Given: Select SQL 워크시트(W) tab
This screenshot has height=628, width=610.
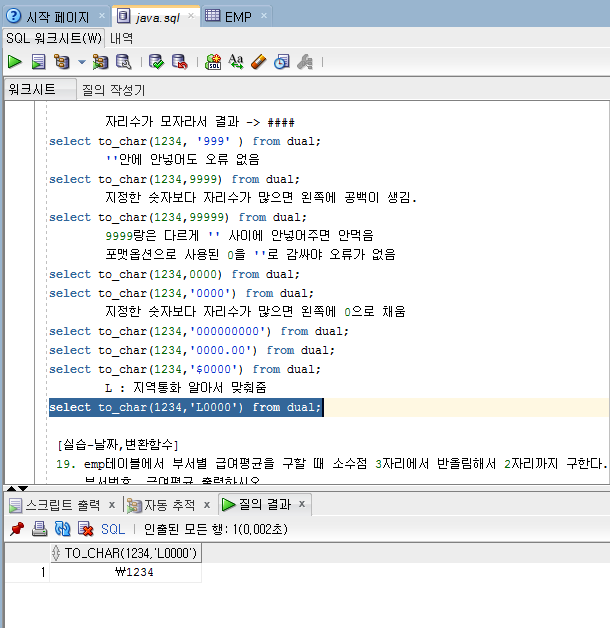Looking at the screenshot, I should 54,38.
